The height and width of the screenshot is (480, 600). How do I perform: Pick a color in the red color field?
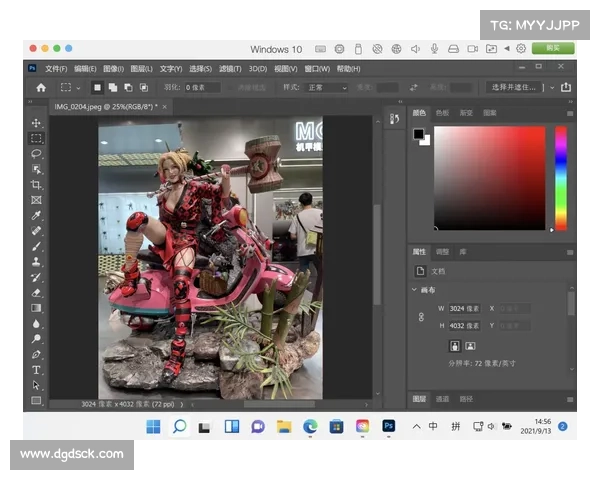[489, 178]
